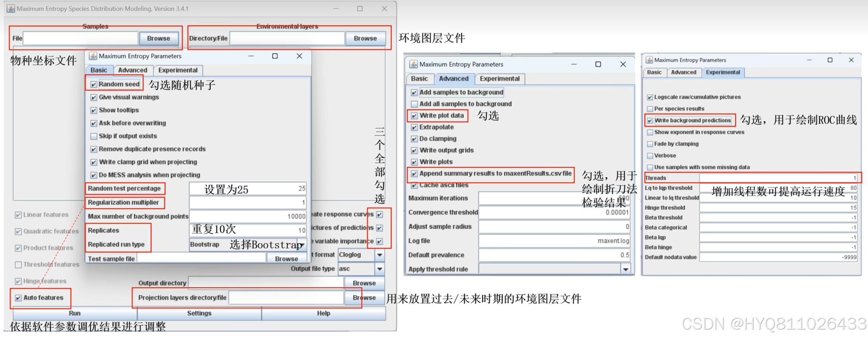868x338 pixels.
Task: Toggle jackknife variable importance checkbox
Action: point(379,241)
